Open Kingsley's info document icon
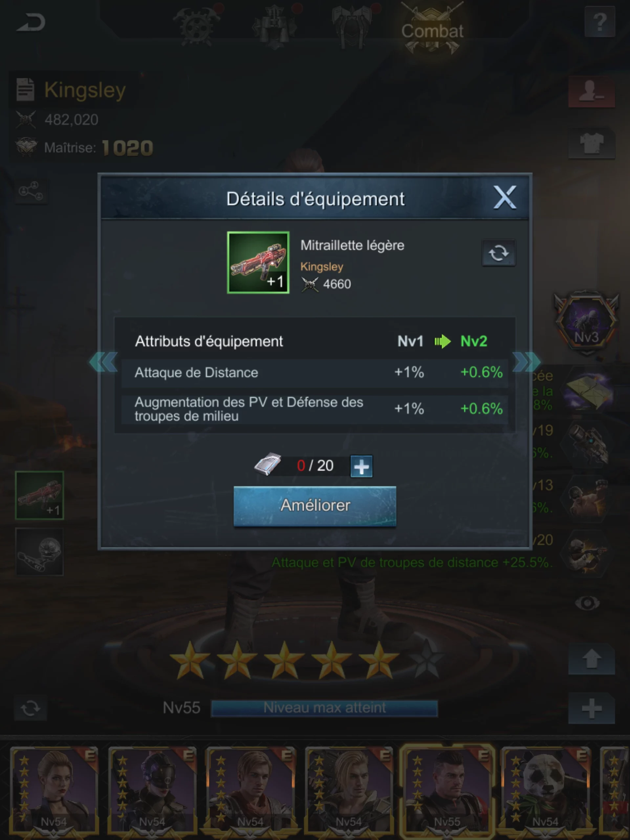 [x=26, y=89]
